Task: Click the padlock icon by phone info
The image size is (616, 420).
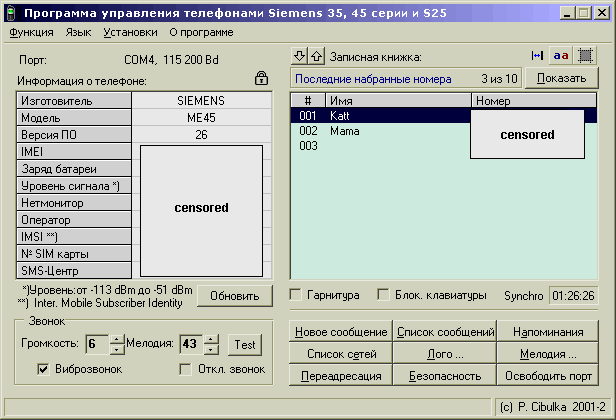Action: (x=261, y=78)
